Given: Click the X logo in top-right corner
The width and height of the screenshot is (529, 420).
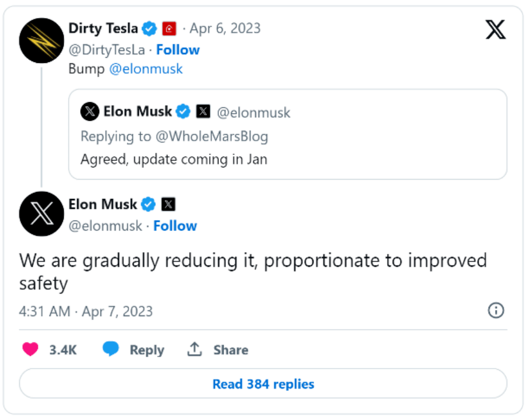Looking at the screenshot, I should pos(495,29).
